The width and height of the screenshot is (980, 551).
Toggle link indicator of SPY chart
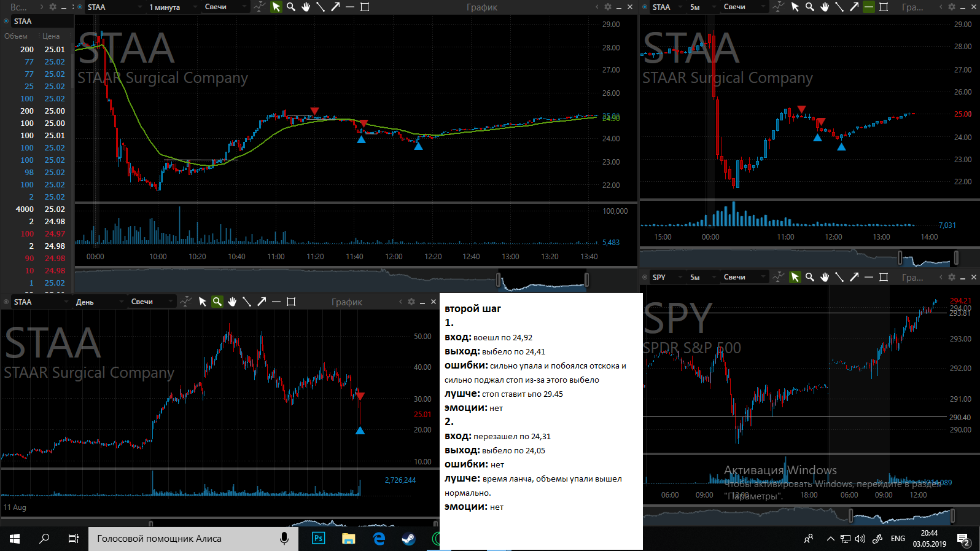(x=645, y=277)
